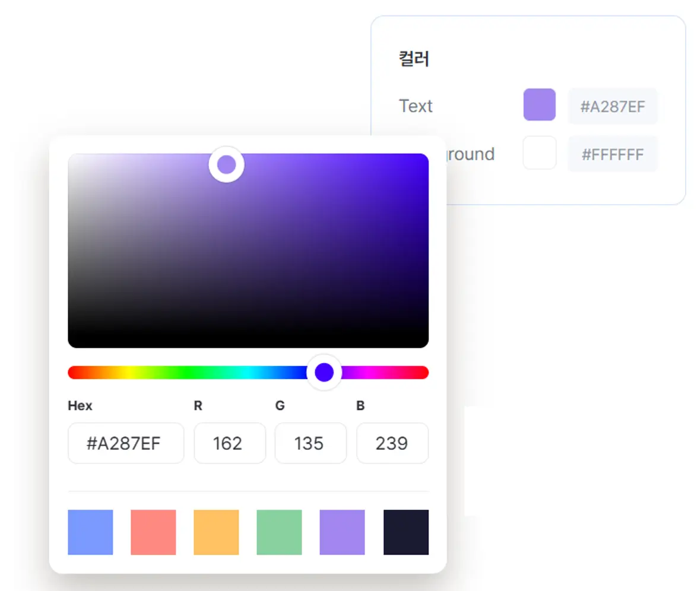The image size is (700, 591).
Task: Click the purple Text color swatch
Action: point(539,105)
